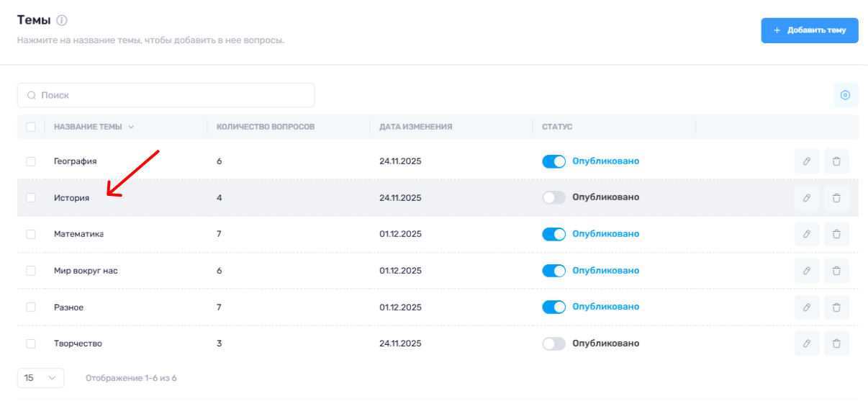Click the Опубликовано label in the История row

[x=606, y=197]
